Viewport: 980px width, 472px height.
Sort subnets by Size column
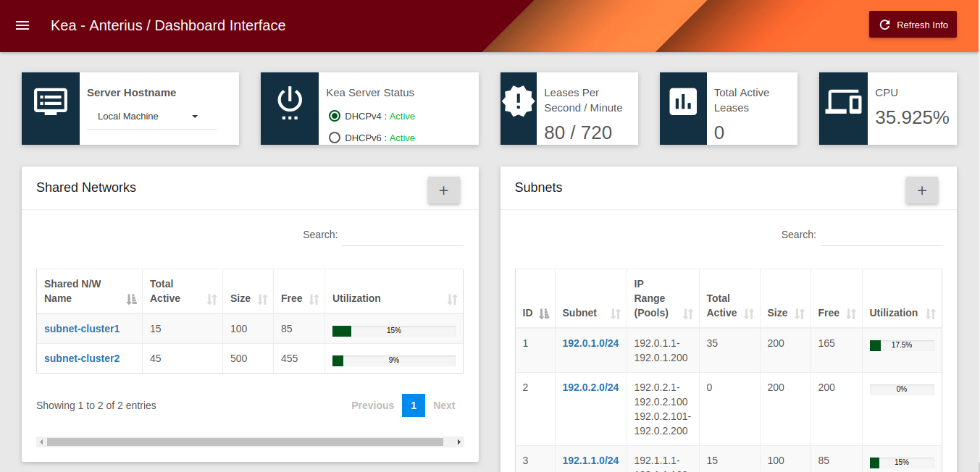point(785,298)
